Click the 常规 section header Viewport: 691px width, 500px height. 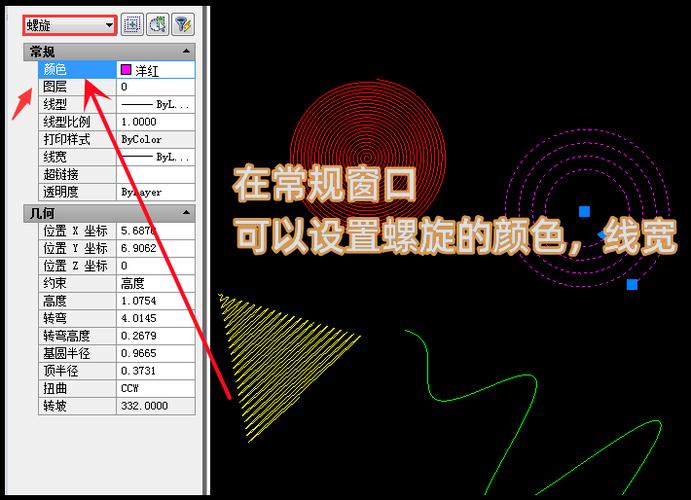pyautogui.click(x=109, y=52)
